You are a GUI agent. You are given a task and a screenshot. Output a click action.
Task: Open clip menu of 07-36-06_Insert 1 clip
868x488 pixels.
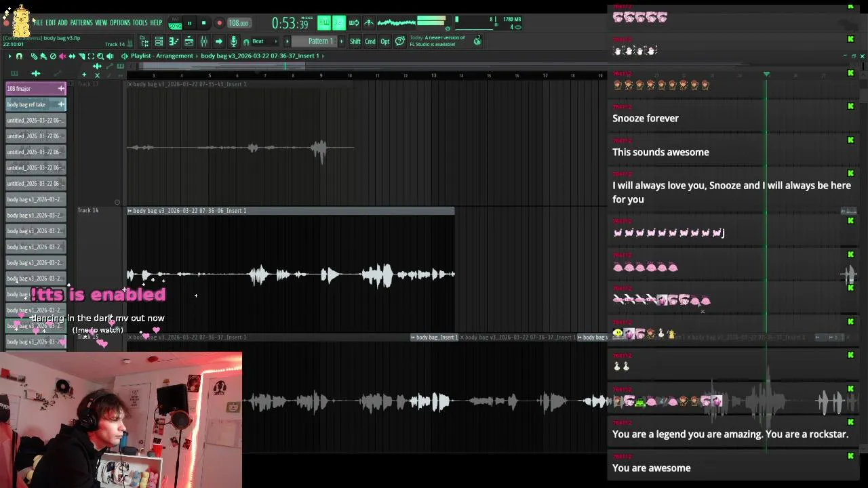[x=130, y=211]
